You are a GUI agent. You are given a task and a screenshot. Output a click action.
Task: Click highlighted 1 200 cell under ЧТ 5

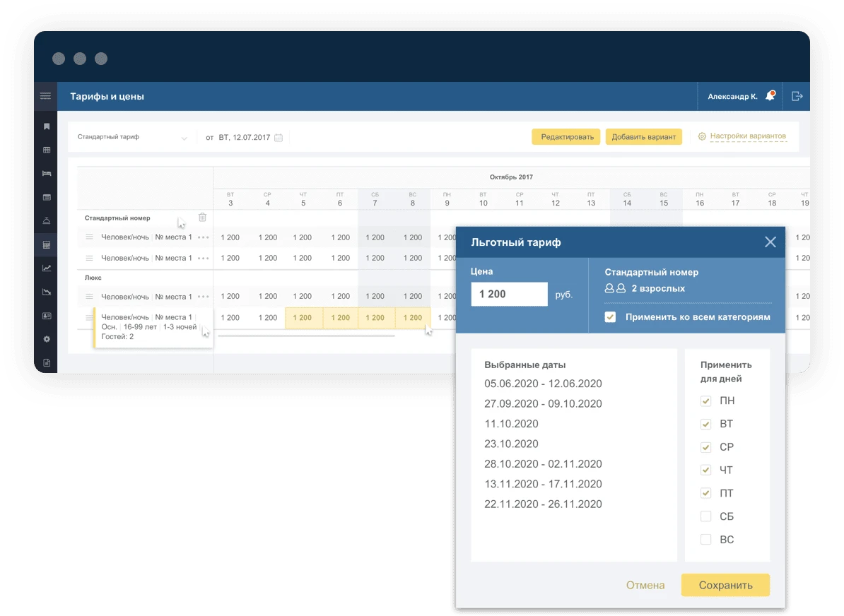click(x=303, y=318)
